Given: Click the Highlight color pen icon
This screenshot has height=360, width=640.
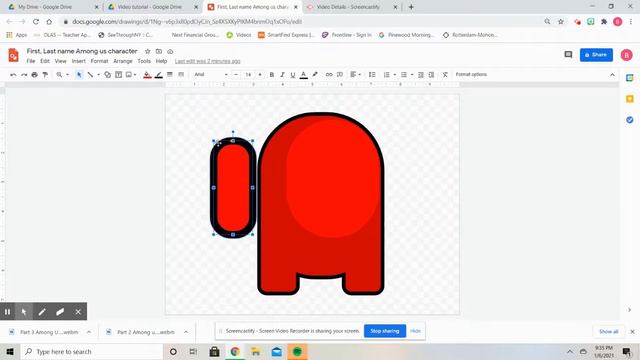Looking at the screenshot, I should pyautogui.click(x=315, y=75).
